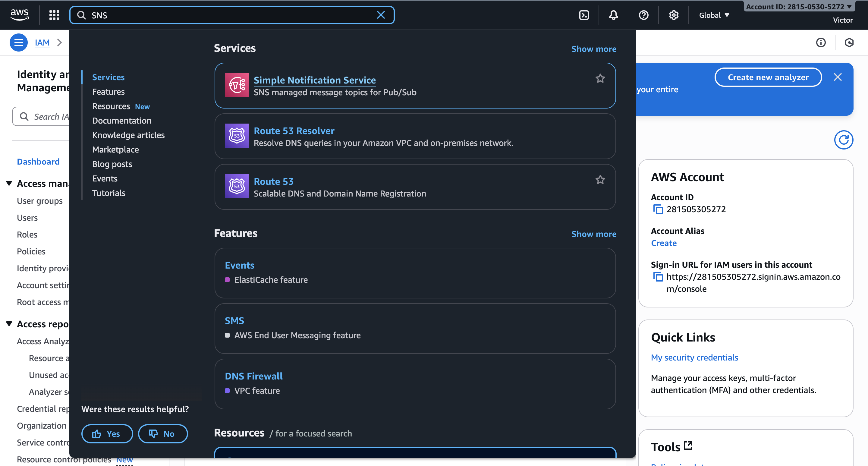Copy the Account ID with copy icon
Image resolution: width=868 pixels, height=466 pixels.
658,209
